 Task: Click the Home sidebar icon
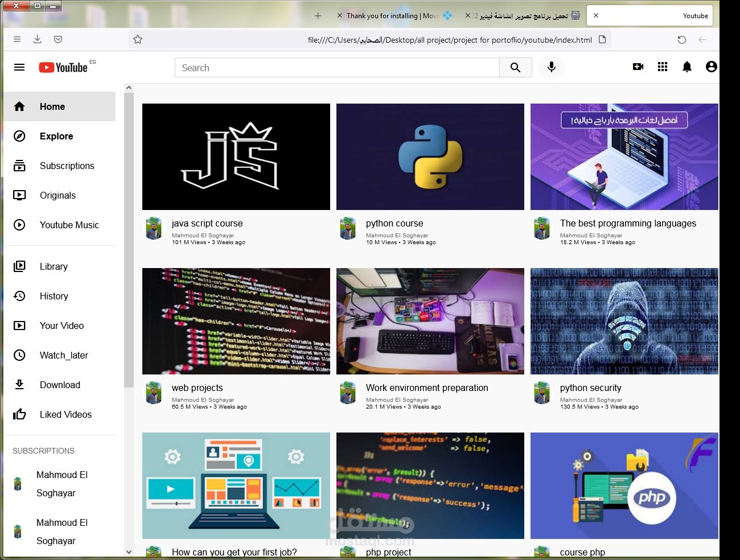(19, 106)
